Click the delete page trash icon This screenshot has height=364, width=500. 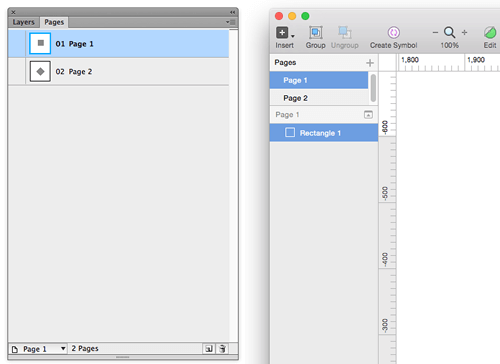click(222, 349)
